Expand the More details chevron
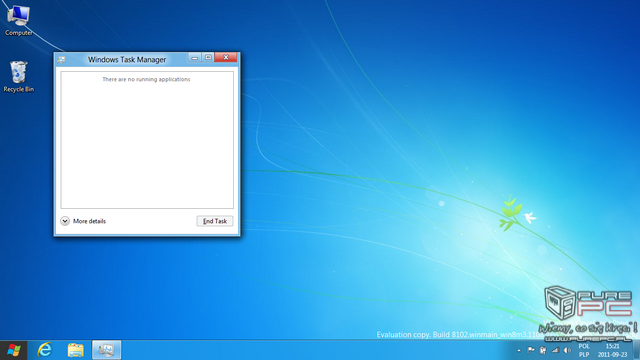This screenshot has height=360, width=640. coord(65,221)
